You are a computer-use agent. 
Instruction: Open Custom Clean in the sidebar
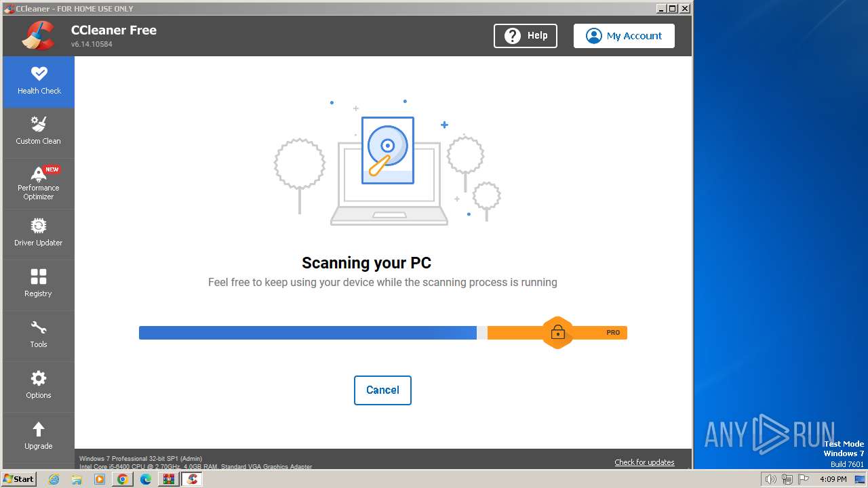click(x=39, y=132)
